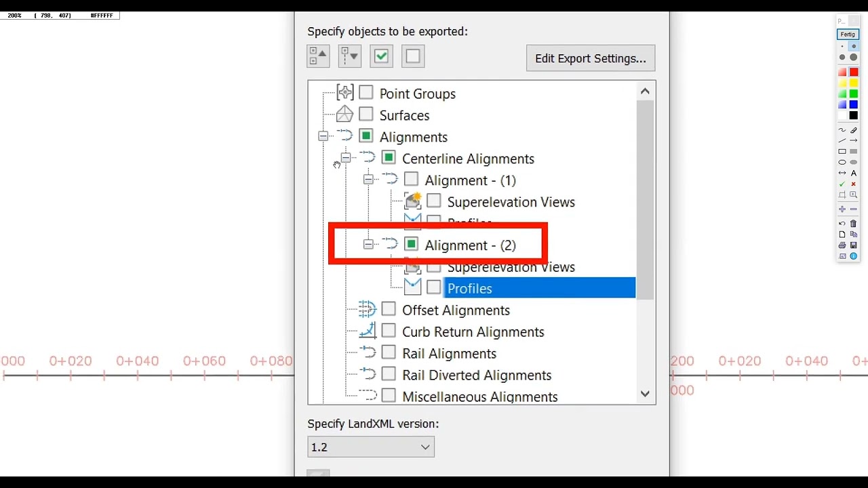The image size is (868, 488).
Task: Click the crop selection tool in annotation palette
Action: point(842,195)
